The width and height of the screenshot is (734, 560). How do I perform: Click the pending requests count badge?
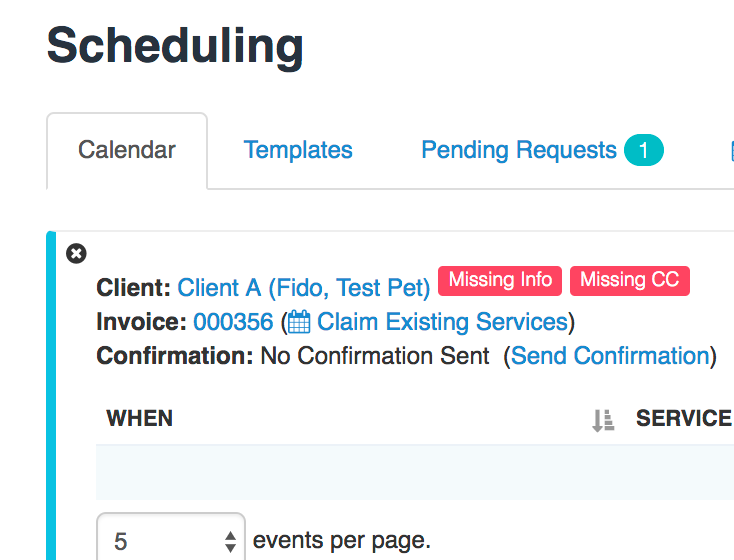[x=644, y=150]
